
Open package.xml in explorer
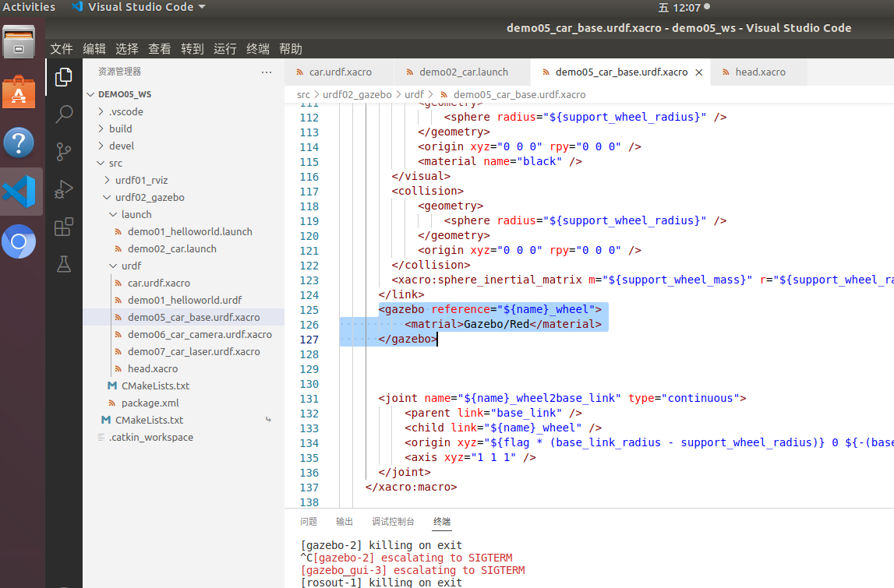point(150,403)
